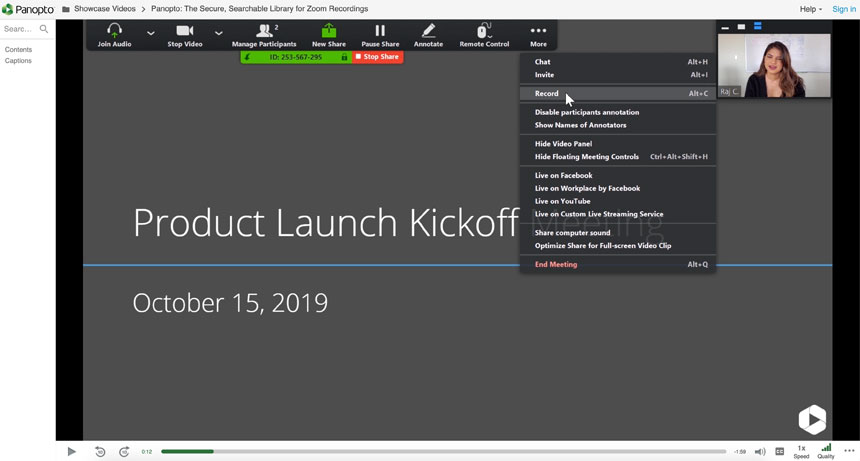This screenshot has width=860, height=461.
Task: Start a New Share
Action: point(329,35)
